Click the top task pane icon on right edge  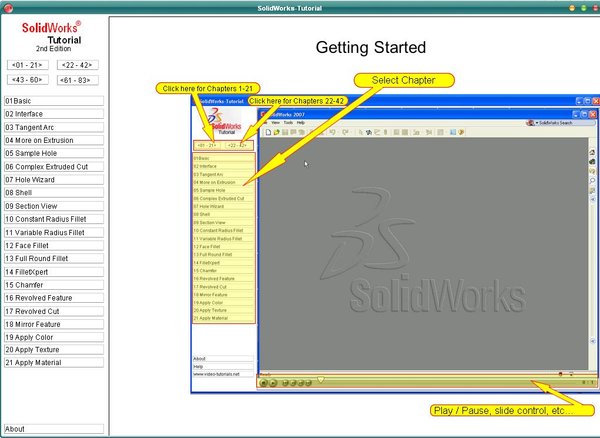(592, 152)
